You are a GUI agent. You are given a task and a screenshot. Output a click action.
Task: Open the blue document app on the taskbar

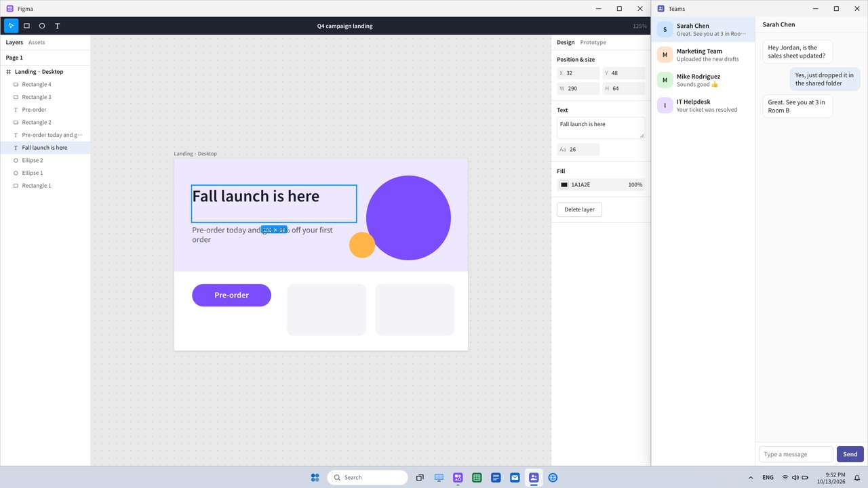tap(496, 477)
